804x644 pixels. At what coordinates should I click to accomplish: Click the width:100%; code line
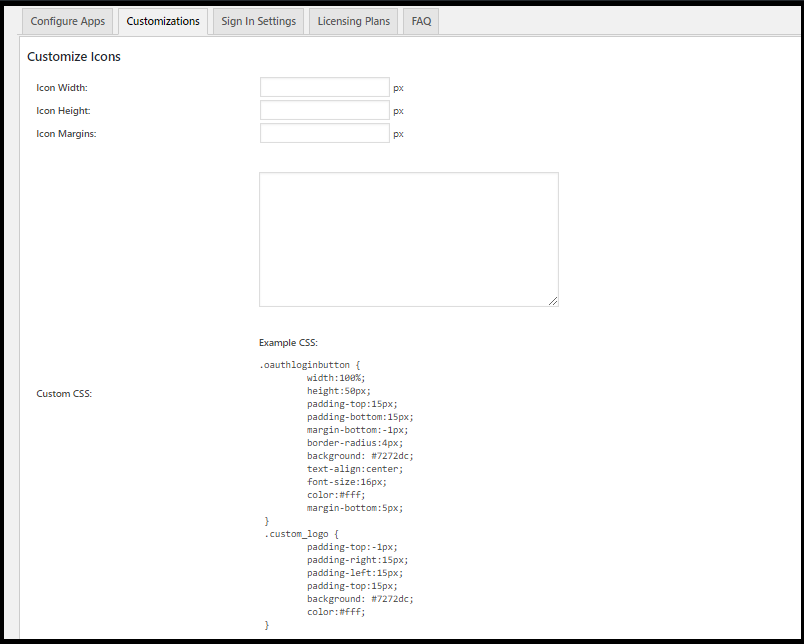(336, 378)
